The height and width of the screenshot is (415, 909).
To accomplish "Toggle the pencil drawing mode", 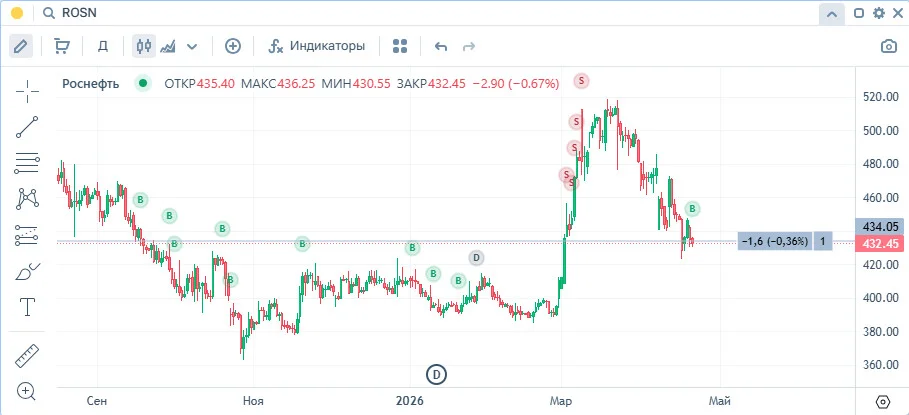I will click(x=21, y=46).
